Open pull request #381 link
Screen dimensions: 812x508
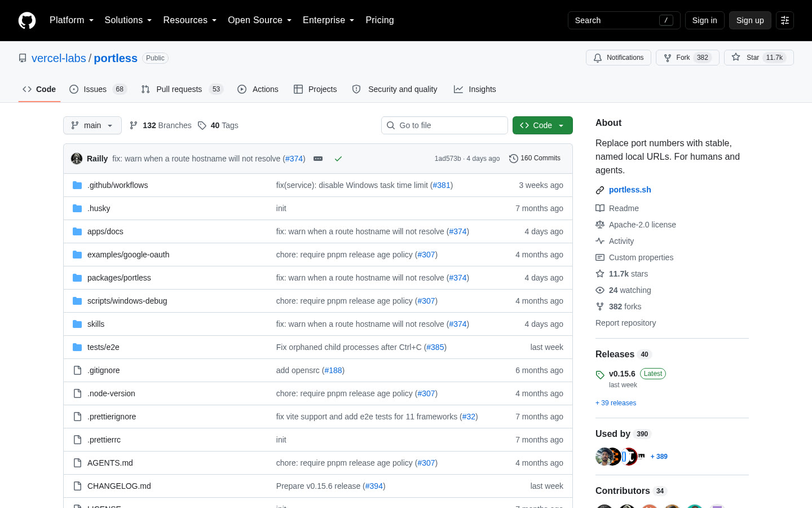[442, 185]
